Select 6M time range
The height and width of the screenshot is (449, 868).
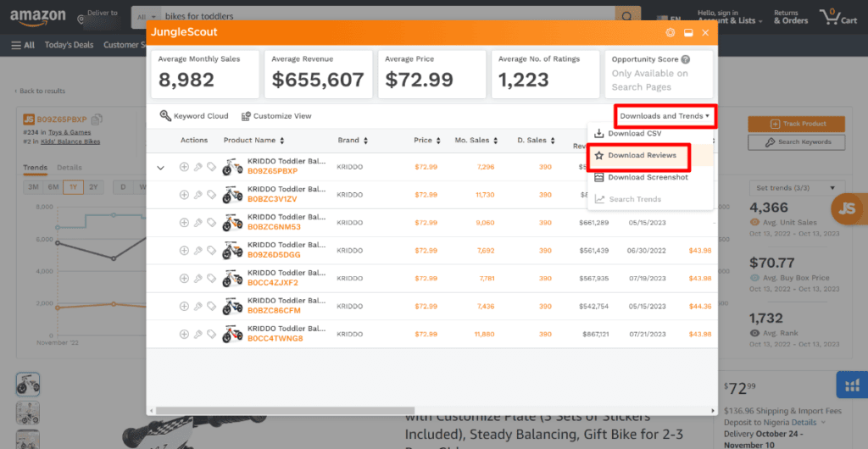pyautogui.click(x=53, y=187)
